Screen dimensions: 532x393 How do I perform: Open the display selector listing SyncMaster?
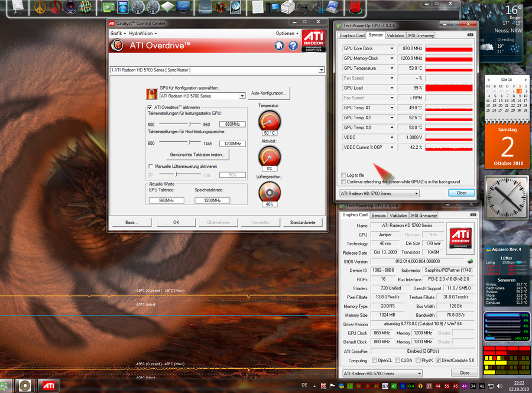point(217,70)
